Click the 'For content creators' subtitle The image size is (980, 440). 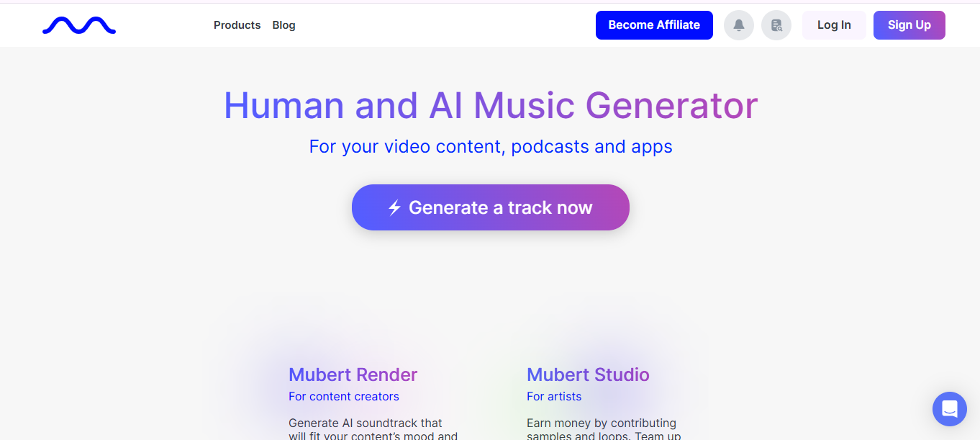coord(343,396)
